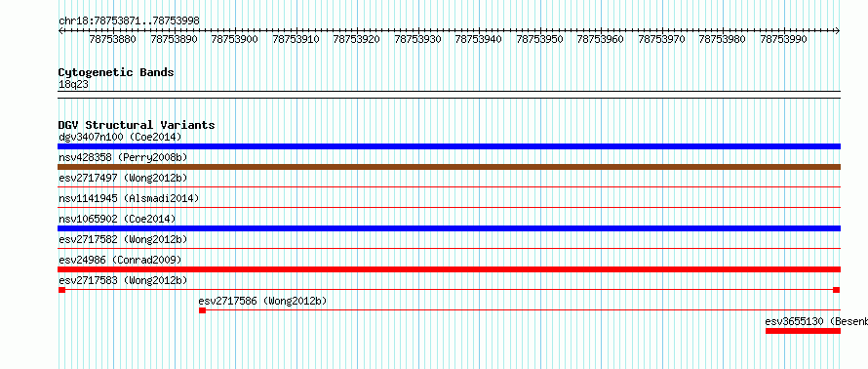Viewport: 868px width, 369px height.
Task: Click the thin red nsv1141945 line
Action: point(450,208)
